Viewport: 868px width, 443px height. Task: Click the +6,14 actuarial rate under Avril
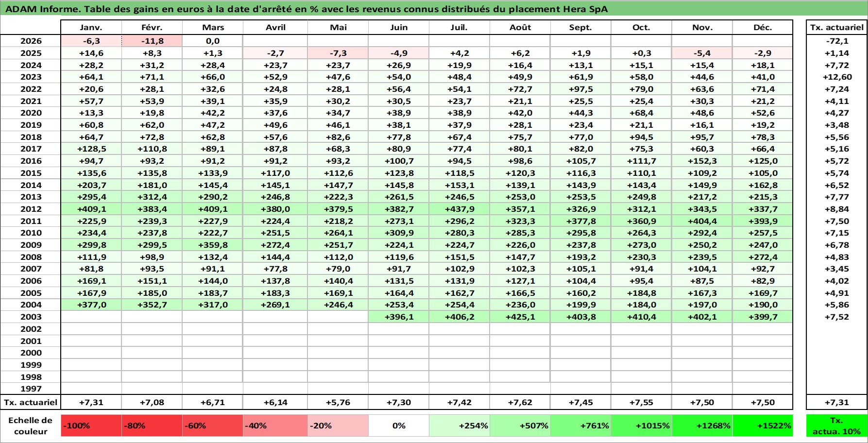coord(275,402)
